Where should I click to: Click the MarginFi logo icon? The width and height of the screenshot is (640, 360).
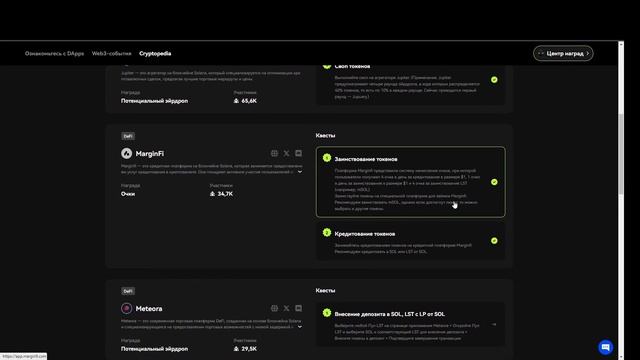(127, 153)
